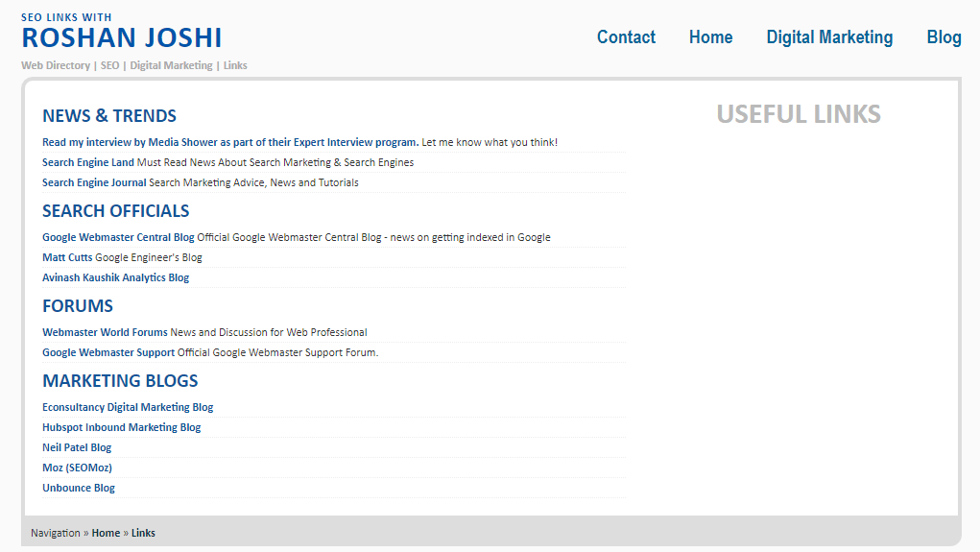
Task: Click 'News and Discussion for Web Professional' text
Action: [269, 332]
